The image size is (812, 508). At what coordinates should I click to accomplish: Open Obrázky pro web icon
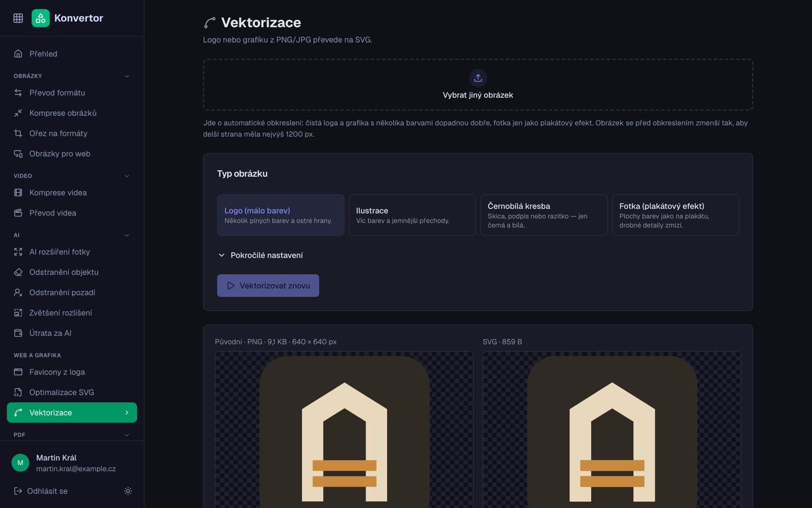tap(18, 154)
